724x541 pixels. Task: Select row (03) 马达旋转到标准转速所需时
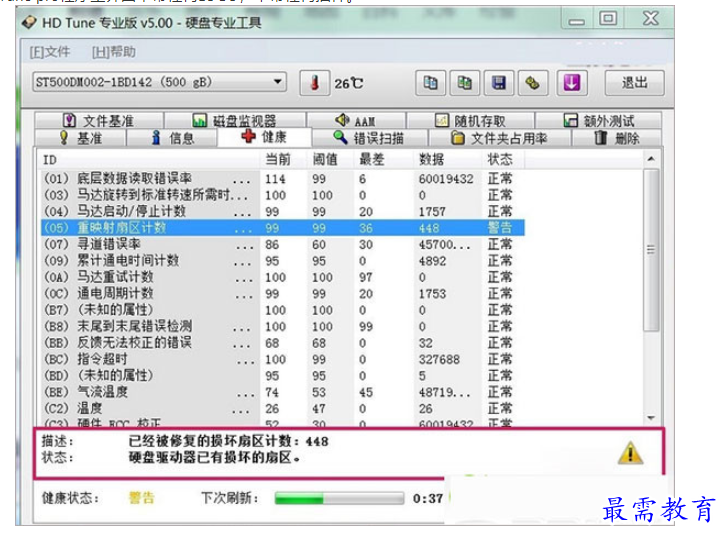283,195
